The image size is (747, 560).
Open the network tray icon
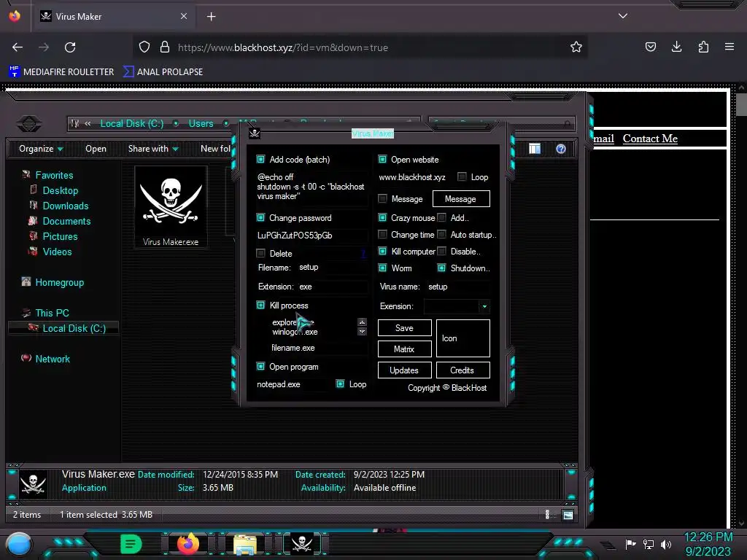coord(649,544)
